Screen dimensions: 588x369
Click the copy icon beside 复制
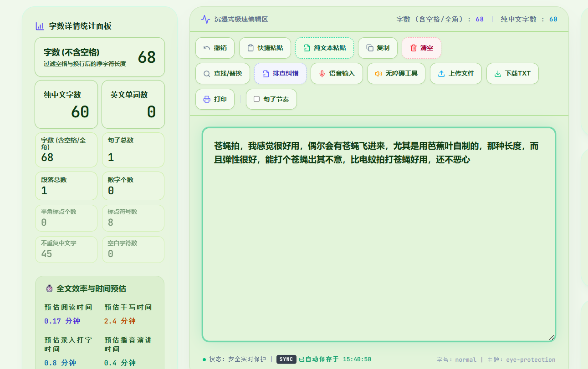369,48
